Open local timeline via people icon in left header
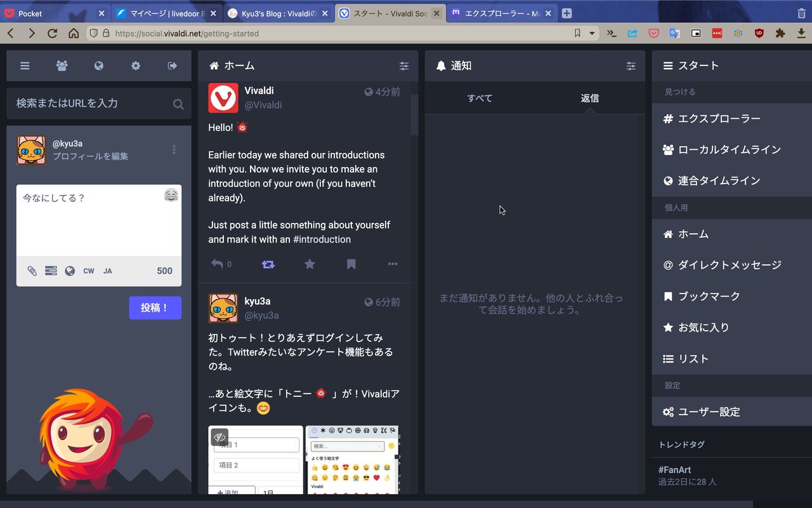This screenshot has width=812, height=508. [x=62, y=65]
